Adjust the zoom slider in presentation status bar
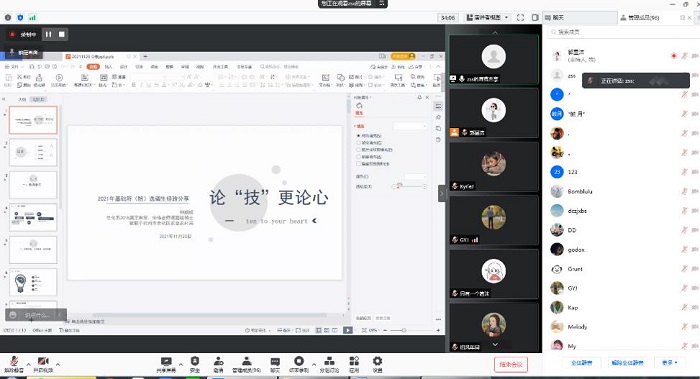Image resolution: width=700 pixels, height=379 pixels. point(404,330)
